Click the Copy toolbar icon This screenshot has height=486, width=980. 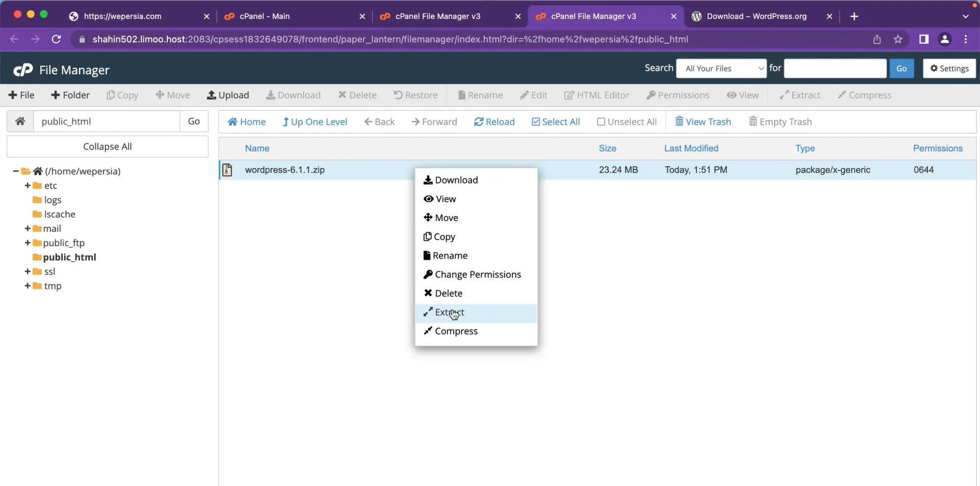coord(122,95)
